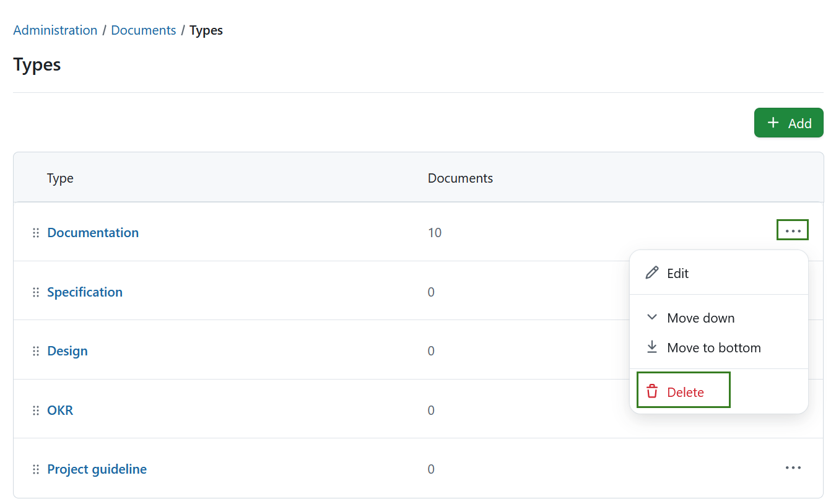Click the red trash icon in the menu
The image size is (836, 504).
point(651,391)
